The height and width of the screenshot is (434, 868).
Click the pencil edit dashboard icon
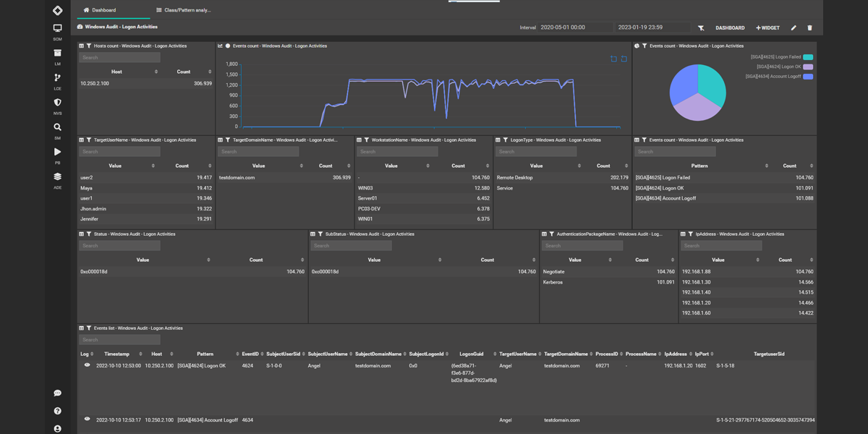click(793, 28)
